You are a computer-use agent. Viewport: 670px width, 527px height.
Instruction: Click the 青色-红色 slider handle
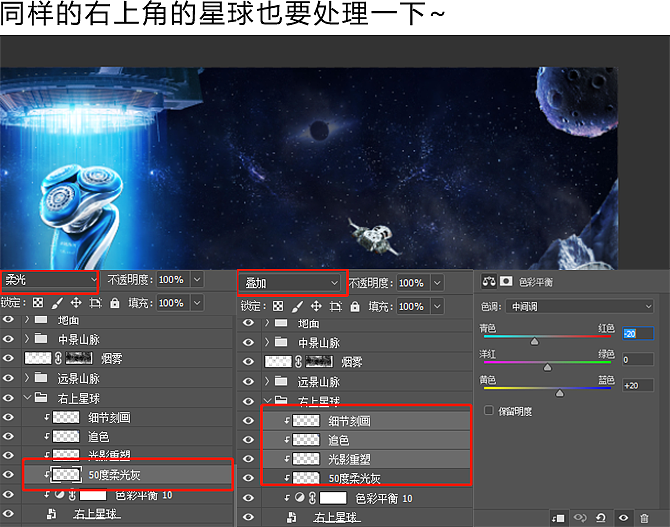pos(534,342)
